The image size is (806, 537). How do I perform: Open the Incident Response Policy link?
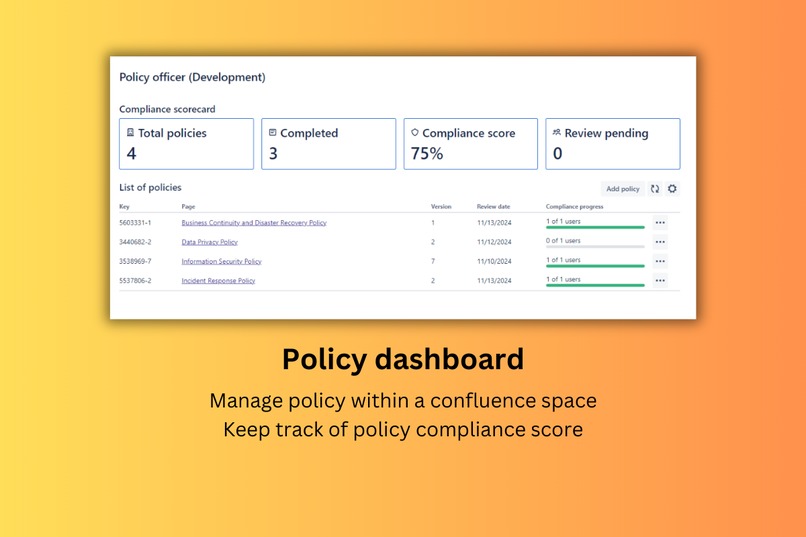[218, 281]
